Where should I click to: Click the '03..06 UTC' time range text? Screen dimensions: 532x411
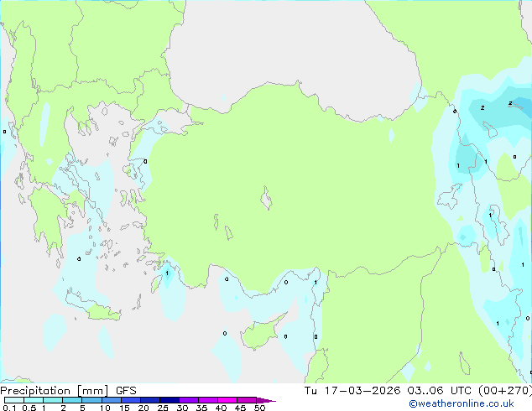click(440, 391)
